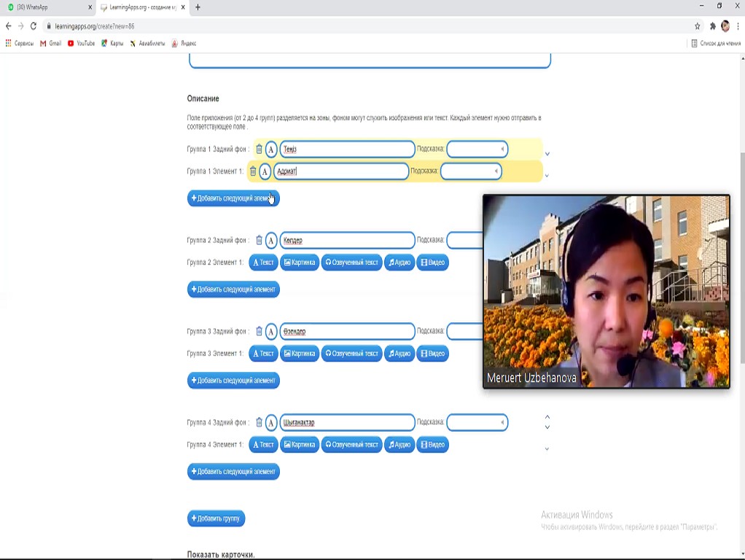Choose Картинка for Group 2 Element 1

(300, 262)
